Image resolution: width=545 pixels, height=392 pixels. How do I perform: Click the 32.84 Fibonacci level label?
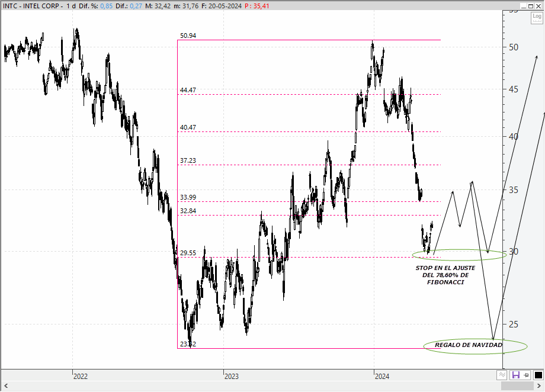coord(188,211)
